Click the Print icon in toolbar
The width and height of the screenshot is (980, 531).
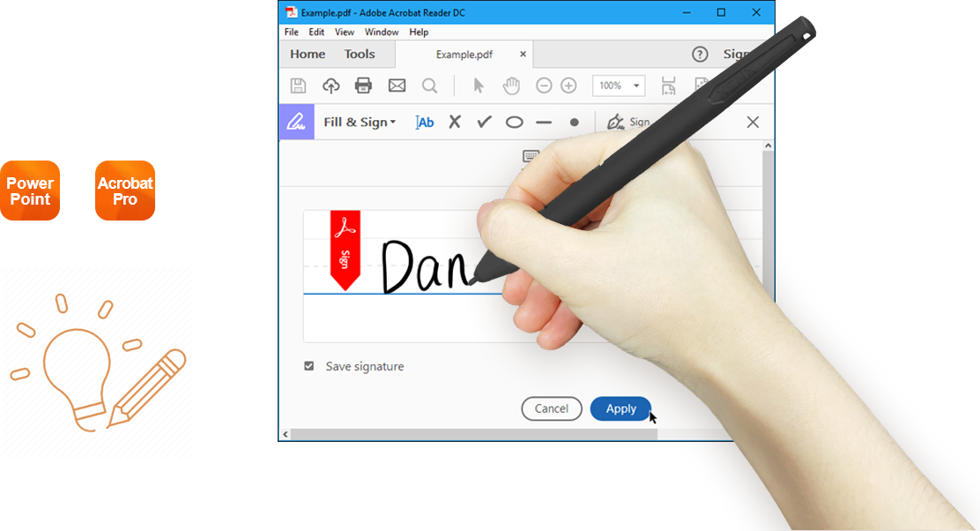click(x=363, y=86)
